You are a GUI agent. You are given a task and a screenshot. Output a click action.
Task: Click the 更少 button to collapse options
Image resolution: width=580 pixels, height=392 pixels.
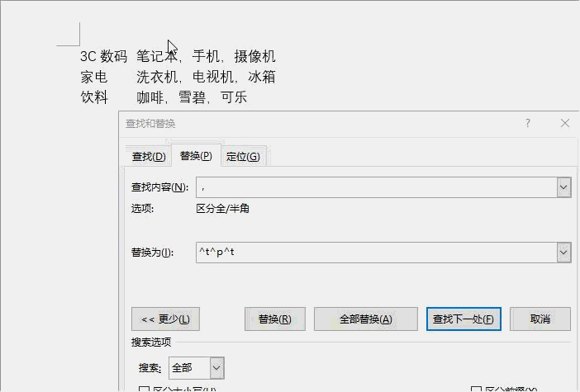(x=165, y=319)
